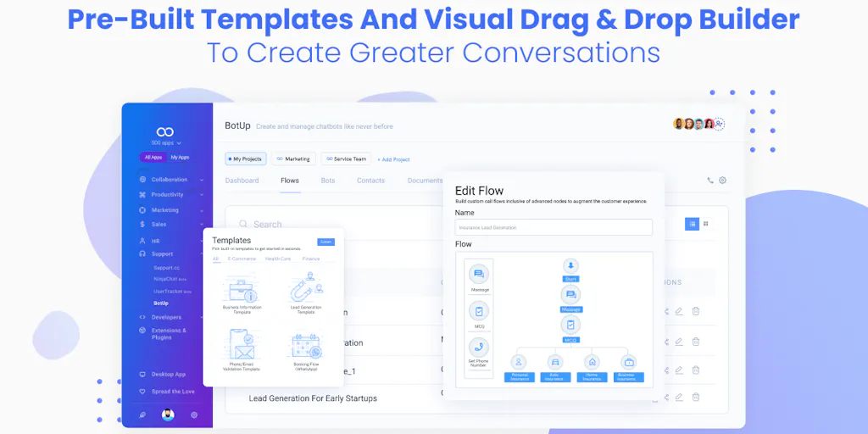Viewport: 868px width, 434px height.
Task: Edit the Lead Generation For Early Startups flow
Action: coord(679,397)
